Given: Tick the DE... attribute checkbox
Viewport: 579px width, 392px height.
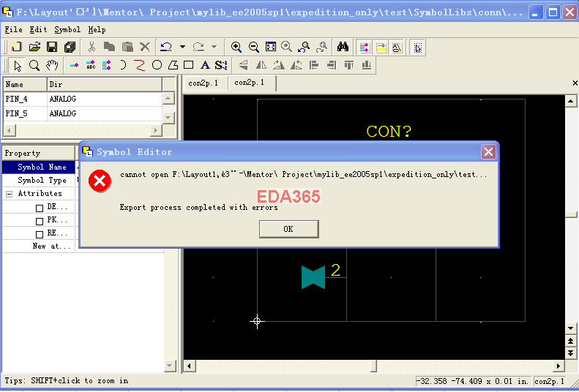Looking at the screenshot, I should (x=40, y=208).
